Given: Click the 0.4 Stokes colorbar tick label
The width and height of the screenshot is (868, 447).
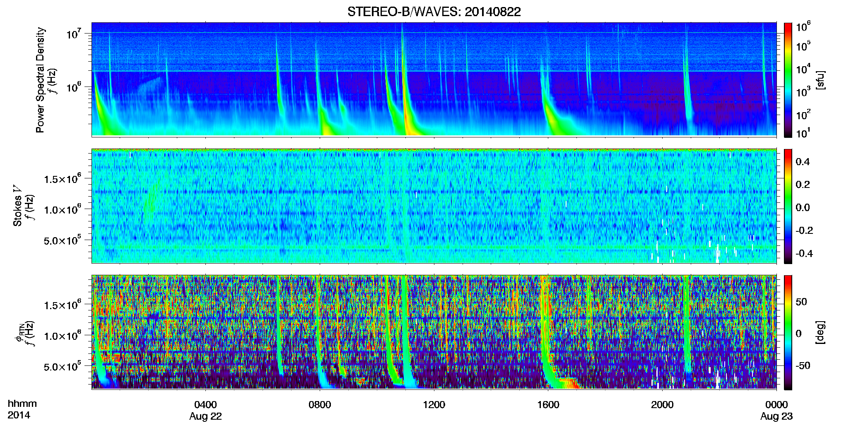Looking at the screenshot, I should tap(803, 162).
